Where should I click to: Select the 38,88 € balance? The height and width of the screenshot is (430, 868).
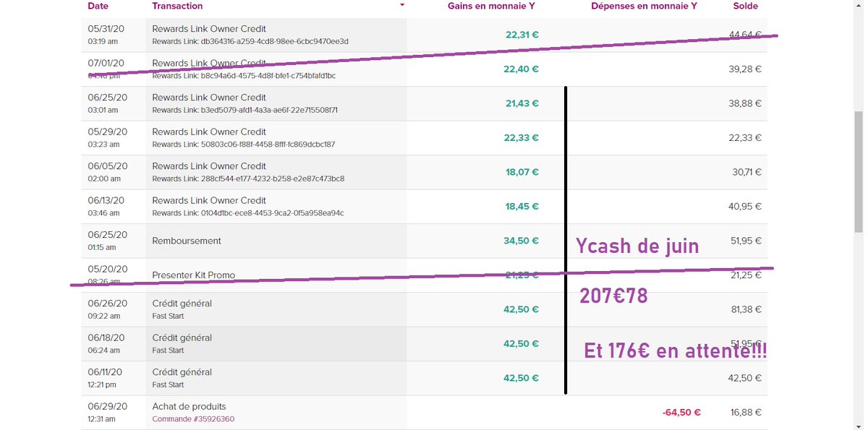click(745, 103)
